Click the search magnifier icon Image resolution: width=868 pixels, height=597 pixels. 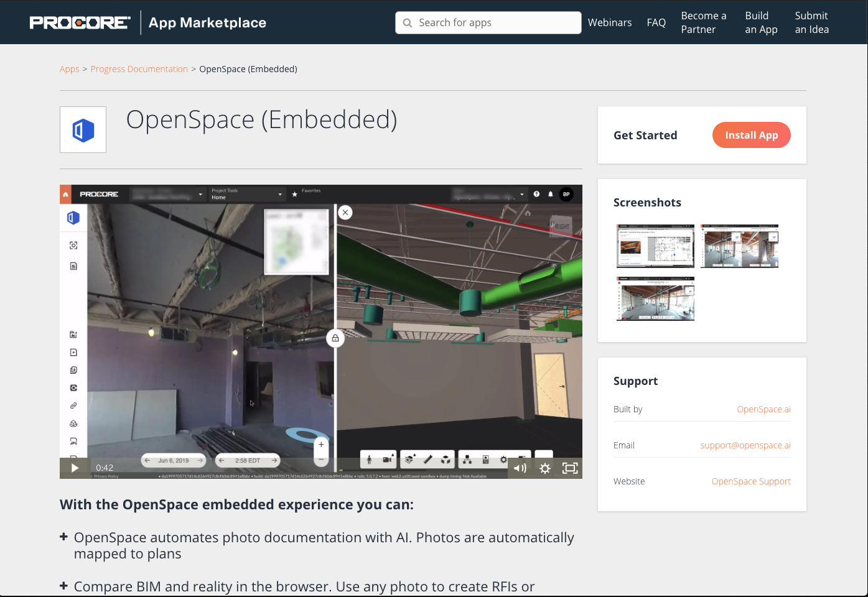tap(408, 23)
